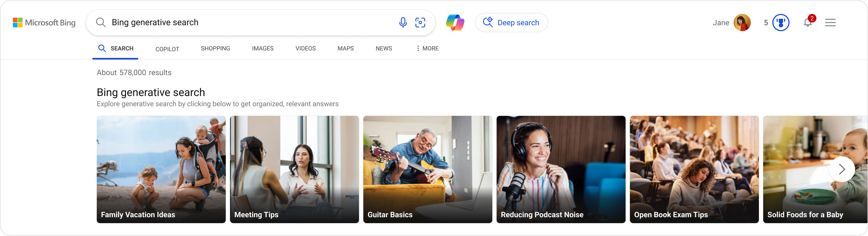Switch to the VIDEOS tab

(x=305, y=49)
